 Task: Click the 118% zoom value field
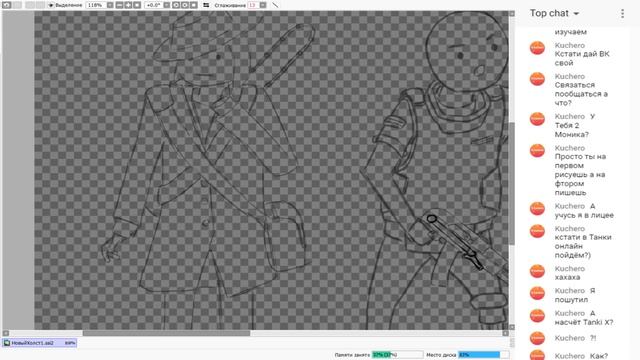(96, 5)
